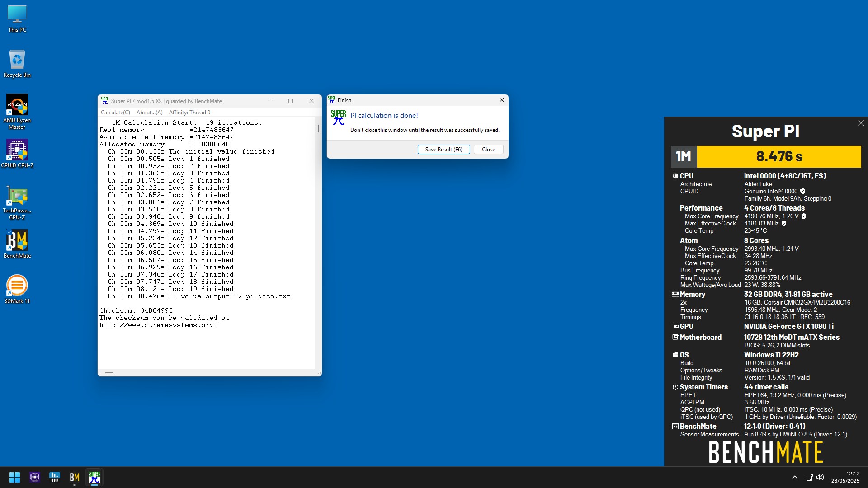Select the CPUID CPU-Z desktop shortcut
This screenshot has width=868, height=488.
[x=17, y=154]
